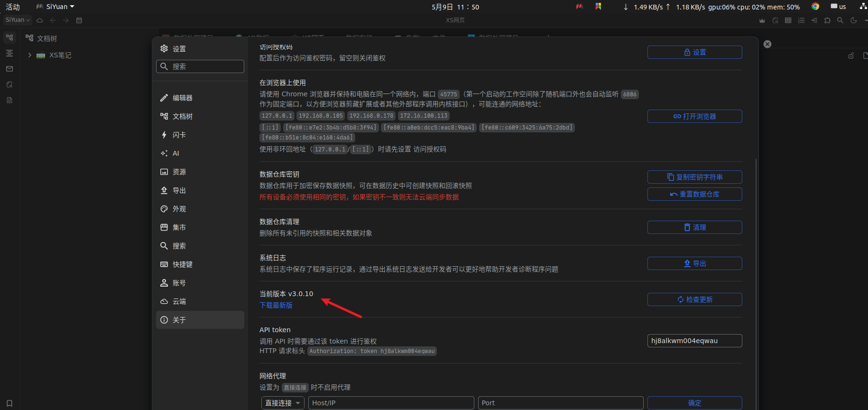The width and height of the screenshot is (868, 410).
Task: Click the XS笔记 notebook bus icon
Action: click(41, 56)
